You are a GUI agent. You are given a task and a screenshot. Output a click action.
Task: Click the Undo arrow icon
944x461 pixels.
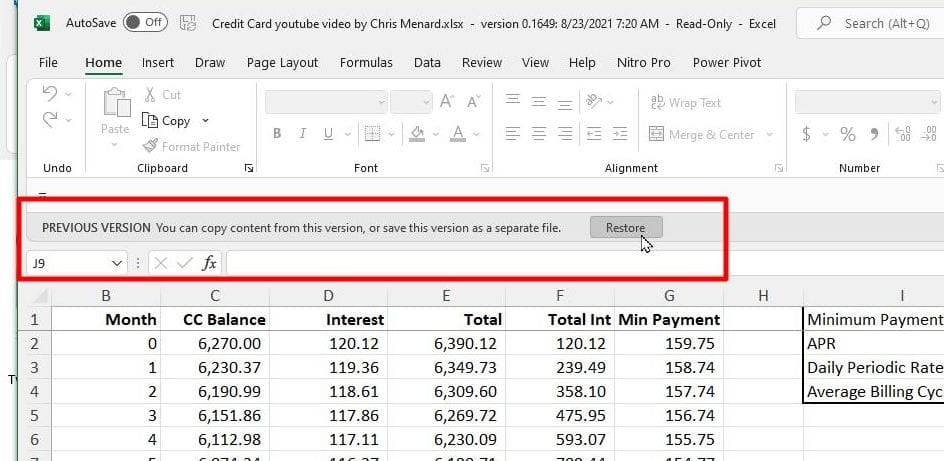tap(49, 94)
